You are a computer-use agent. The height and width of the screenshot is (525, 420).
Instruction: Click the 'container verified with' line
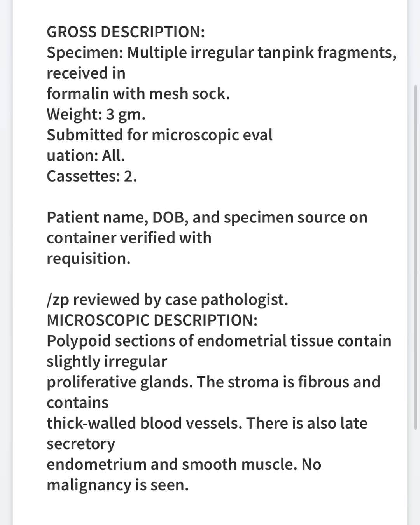click(x=129, y=238)
